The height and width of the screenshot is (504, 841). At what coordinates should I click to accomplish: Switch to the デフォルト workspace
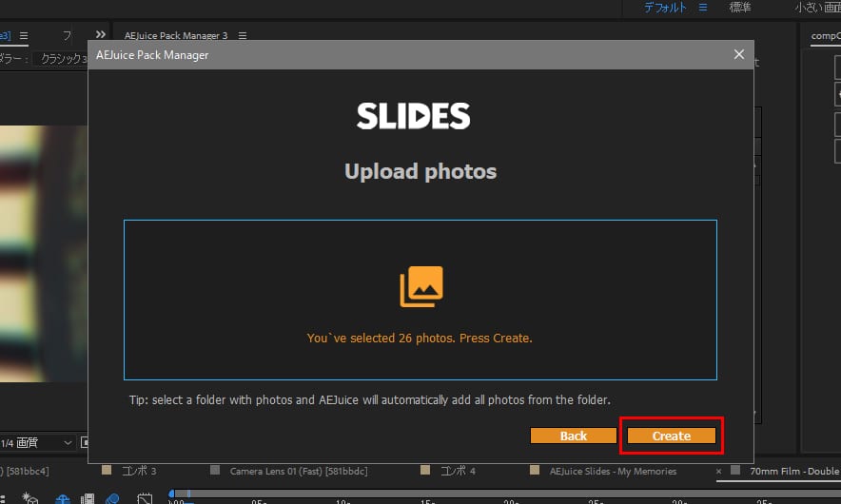[x=665, y=8]
